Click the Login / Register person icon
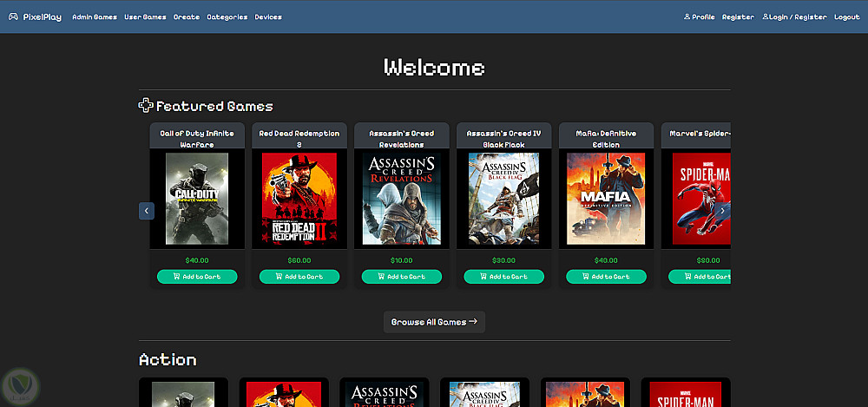The height and width of the screenshot is (407, 868). pos(766,16)
